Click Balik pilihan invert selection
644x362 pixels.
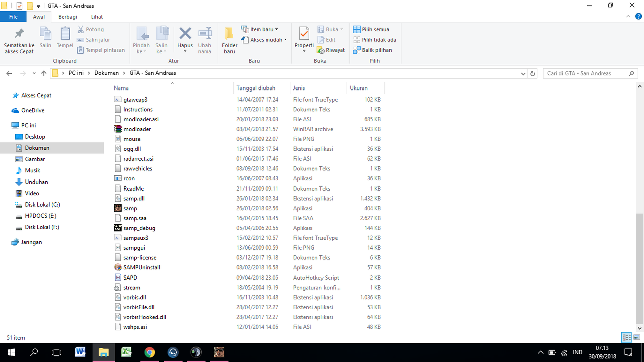(373, 50)
